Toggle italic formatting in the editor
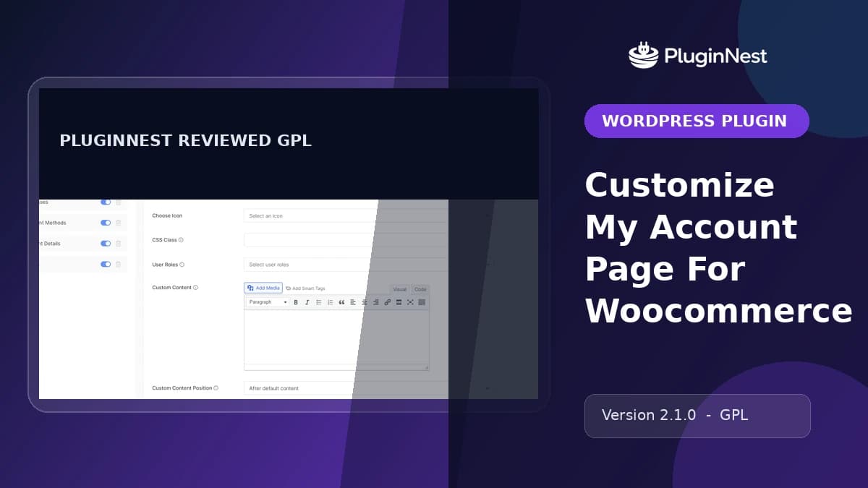Screen dimensions: 868x488 (307, 302)
